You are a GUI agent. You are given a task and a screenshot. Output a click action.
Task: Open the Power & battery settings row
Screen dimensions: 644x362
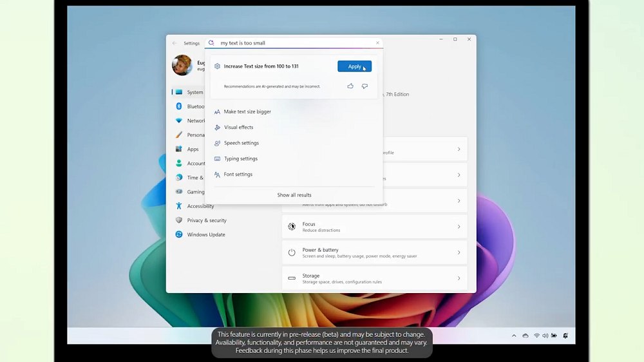coord(374,252)
